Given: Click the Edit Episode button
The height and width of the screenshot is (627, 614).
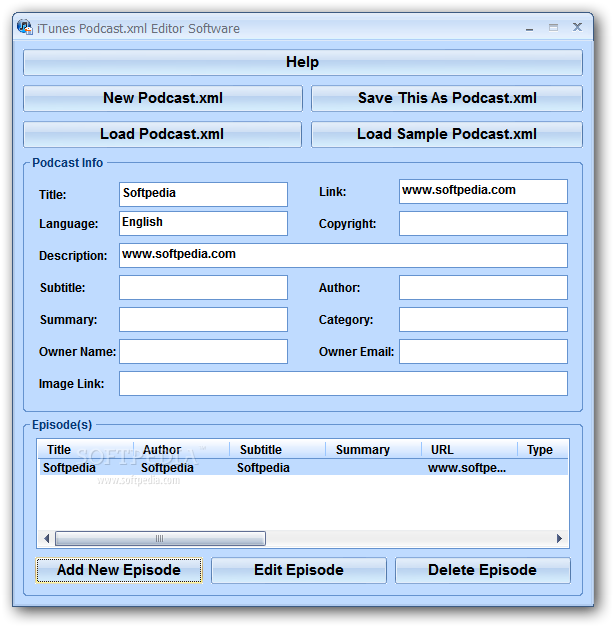Looking at the screenshot, I should [299, 570].
